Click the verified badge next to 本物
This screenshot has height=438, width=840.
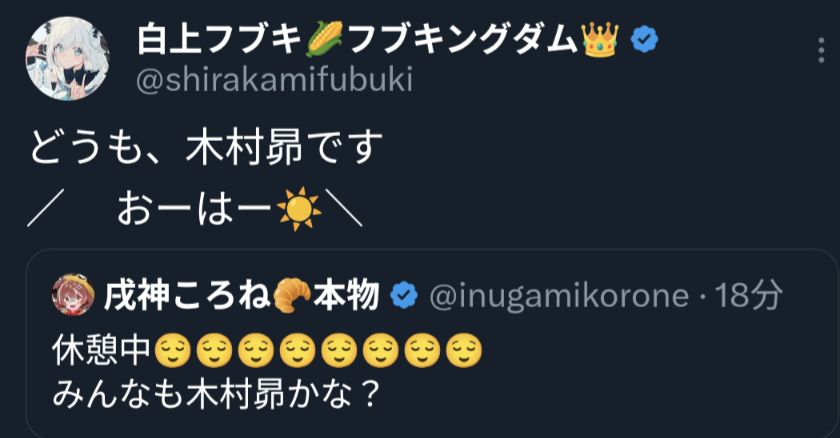[402, 295]
